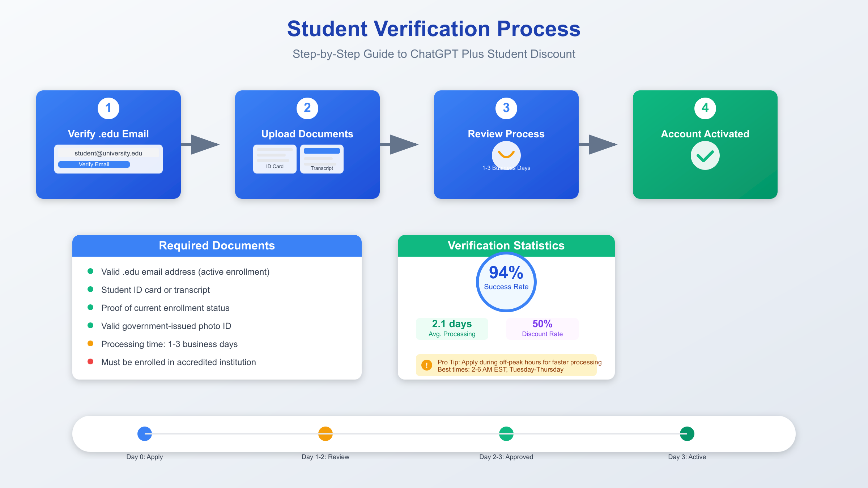Click the "Day 1-2: Review" label
The height and width of the screenshot is (488, 868).
(325, 457)
